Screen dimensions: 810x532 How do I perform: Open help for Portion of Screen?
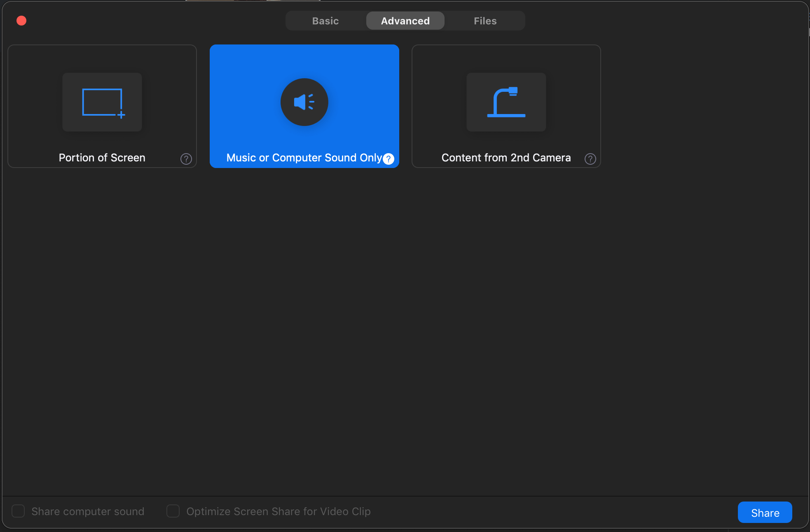(x=186, y=159)
